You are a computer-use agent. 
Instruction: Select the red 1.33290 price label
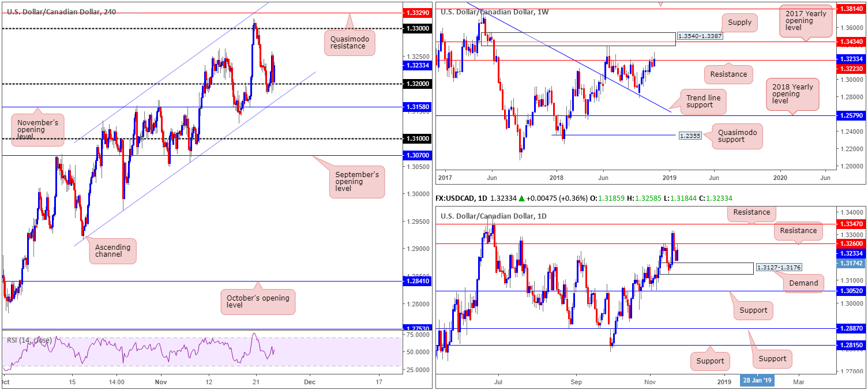pyautogui.click(x=416, y=12)
